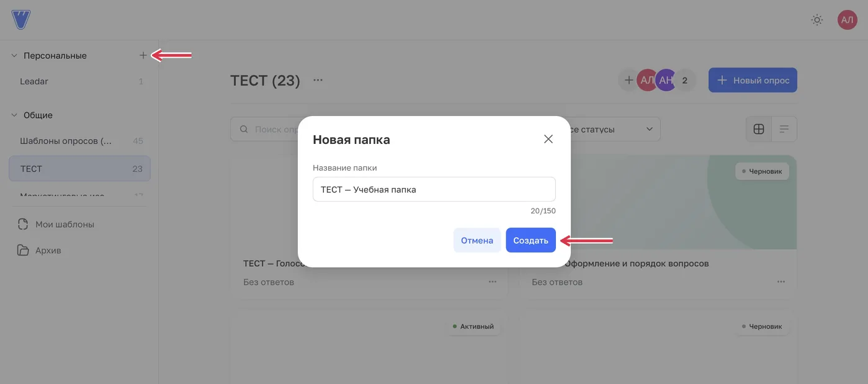This screenshot has height=384, width=868.
Task: Open the ТЕСТ (23) folder options menu
Action: point(318,80)
